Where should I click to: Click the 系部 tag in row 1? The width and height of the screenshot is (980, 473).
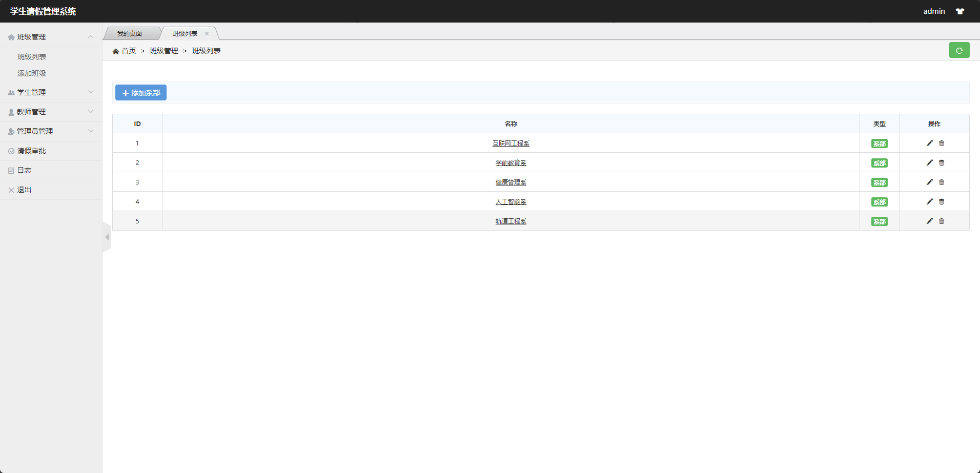880,143
